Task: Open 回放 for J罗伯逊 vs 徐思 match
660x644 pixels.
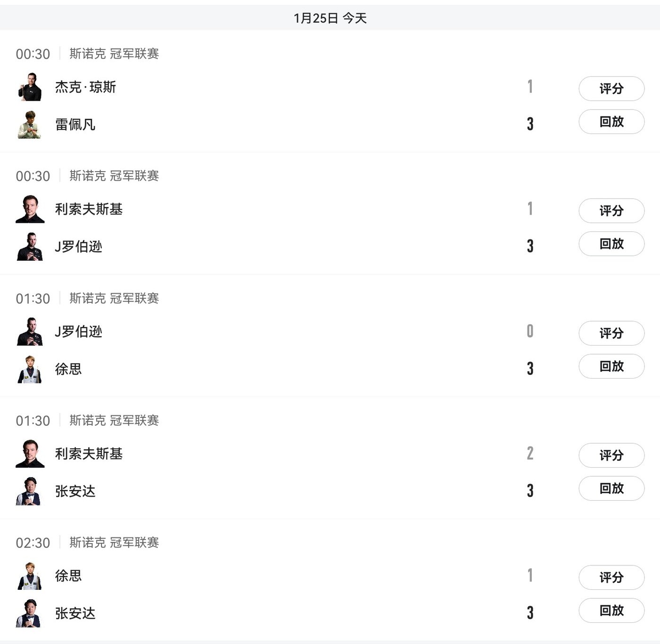Action: (x=611, y=366)
